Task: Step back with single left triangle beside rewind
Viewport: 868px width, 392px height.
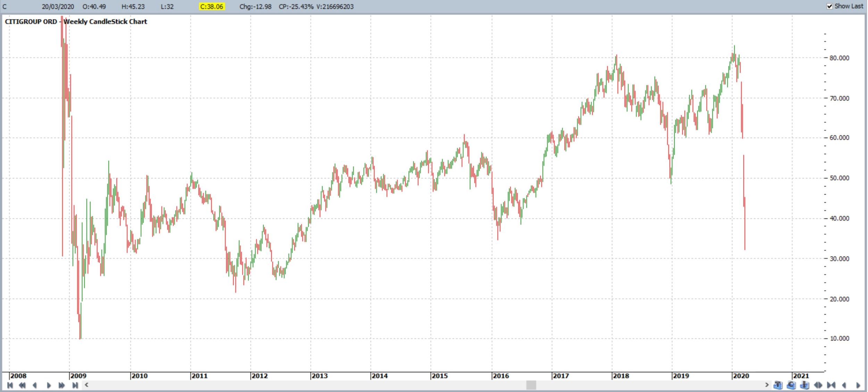Action: [35, 385]
